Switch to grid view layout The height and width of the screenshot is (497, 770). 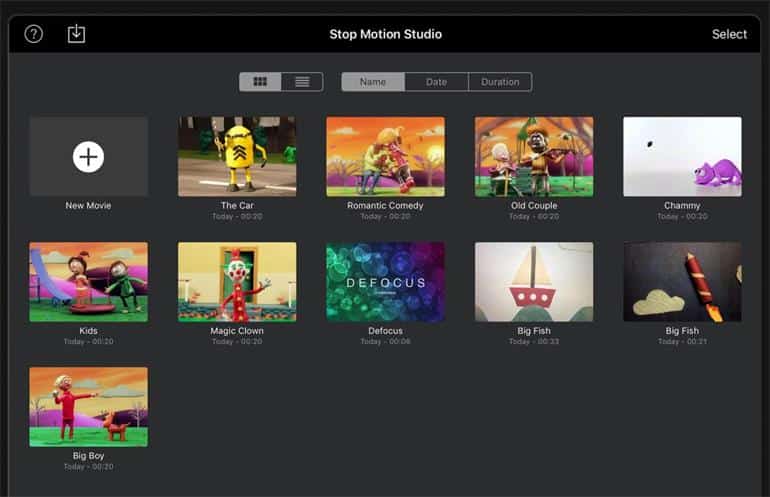(x=260, y=82)
